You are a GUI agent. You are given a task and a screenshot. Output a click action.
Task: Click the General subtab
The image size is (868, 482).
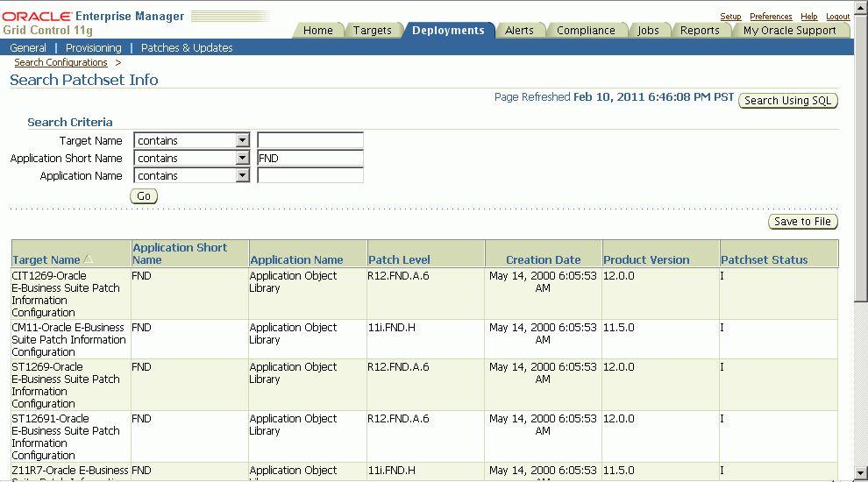coord(28,47)
